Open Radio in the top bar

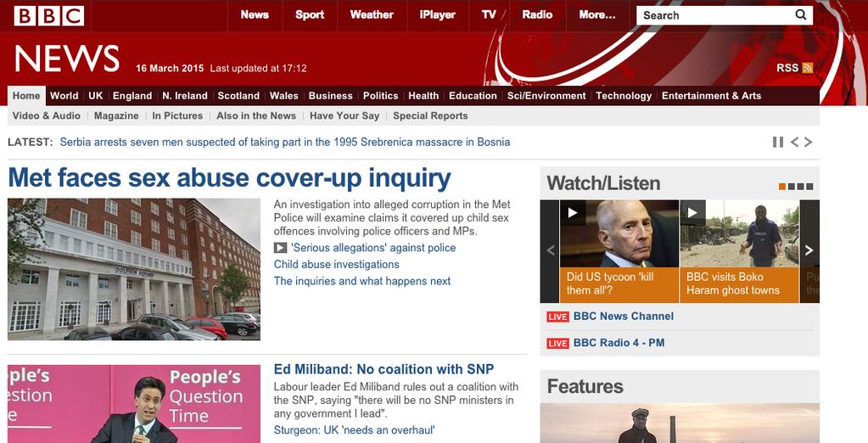[537, 15]
